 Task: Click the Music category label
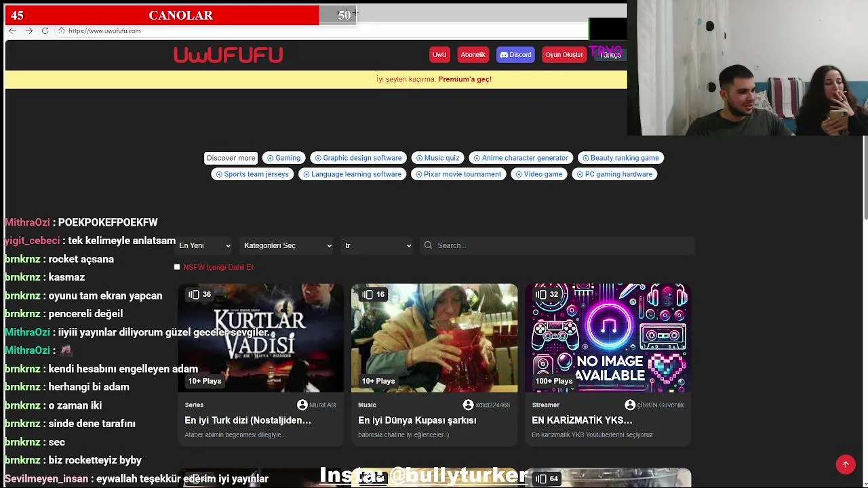pyautogui.click(x=367, y=405)
